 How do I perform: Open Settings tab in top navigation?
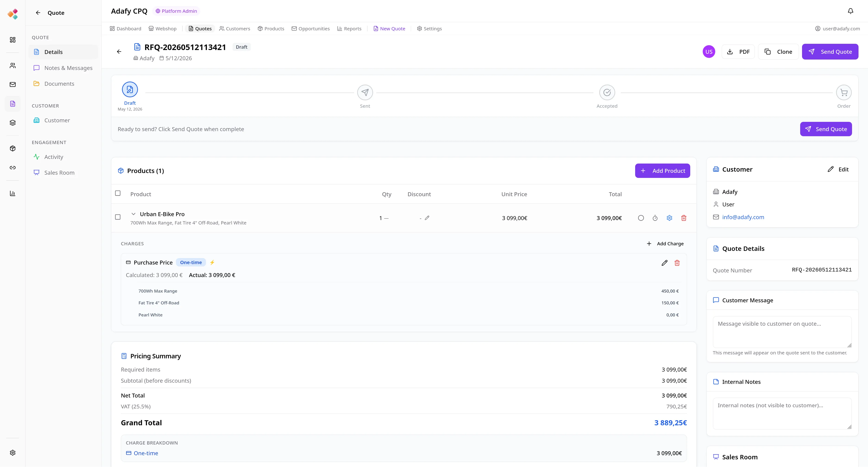[x=429, y=29]
